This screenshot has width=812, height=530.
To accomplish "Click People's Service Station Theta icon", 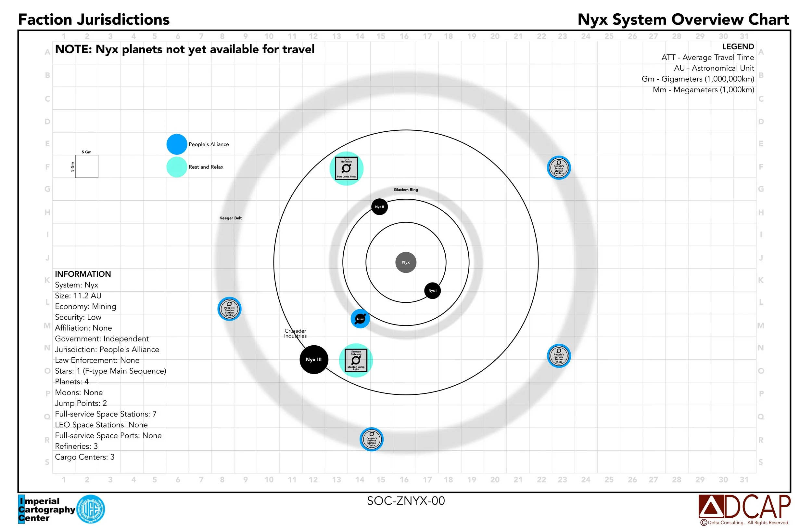I will [x=559, y=356].
